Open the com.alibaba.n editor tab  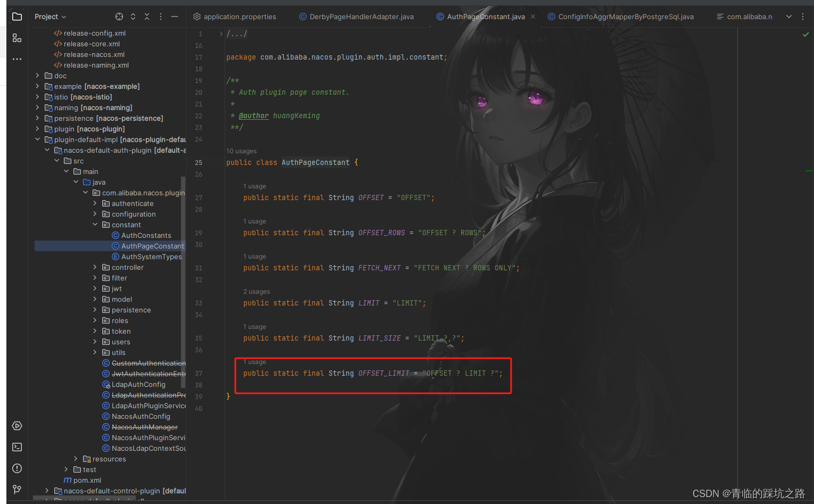pyautogui.click(x=744, y=16)
